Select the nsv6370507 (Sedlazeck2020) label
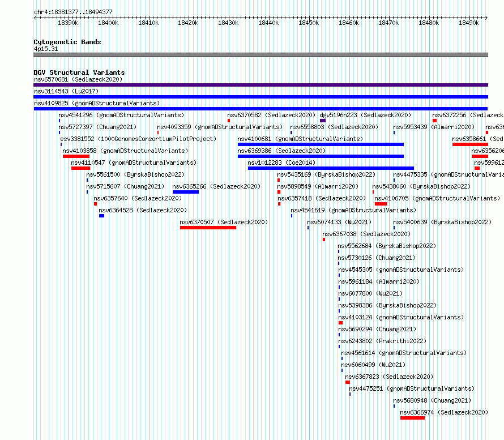Image resolution: width=504 pixels, height=440 pixels. 224,222
